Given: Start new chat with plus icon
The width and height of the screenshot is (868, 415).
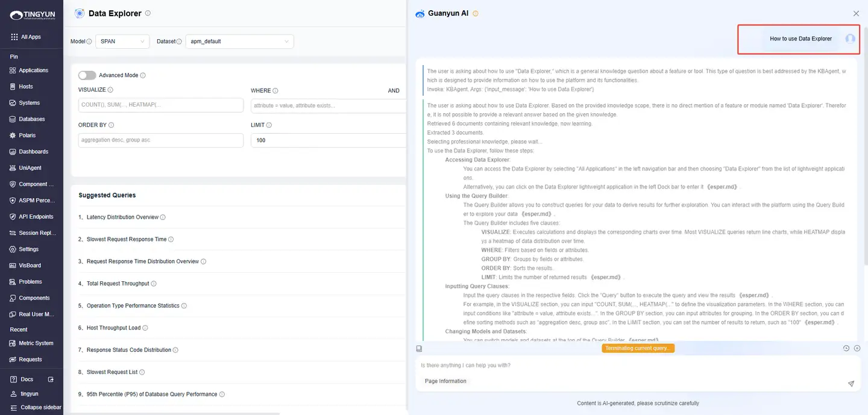Looking at the screenshot, I should 857,348.
